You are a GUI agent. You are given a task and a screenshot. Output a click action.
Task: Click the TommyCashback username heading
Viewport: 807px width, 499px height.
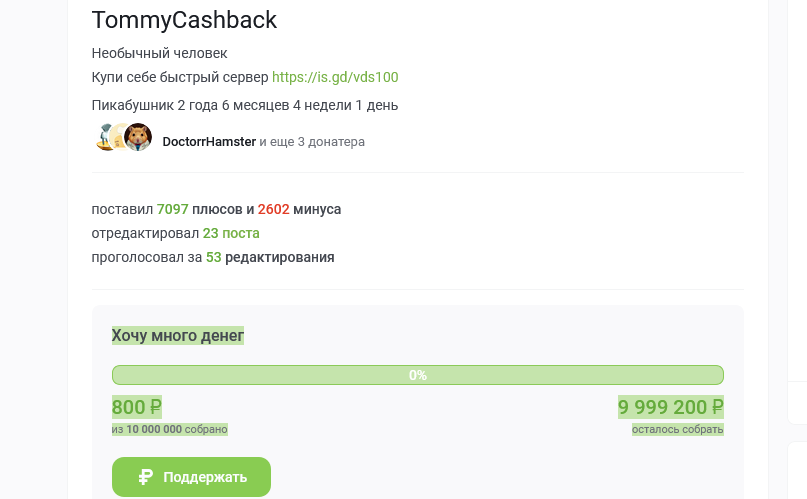pos(184,20)
